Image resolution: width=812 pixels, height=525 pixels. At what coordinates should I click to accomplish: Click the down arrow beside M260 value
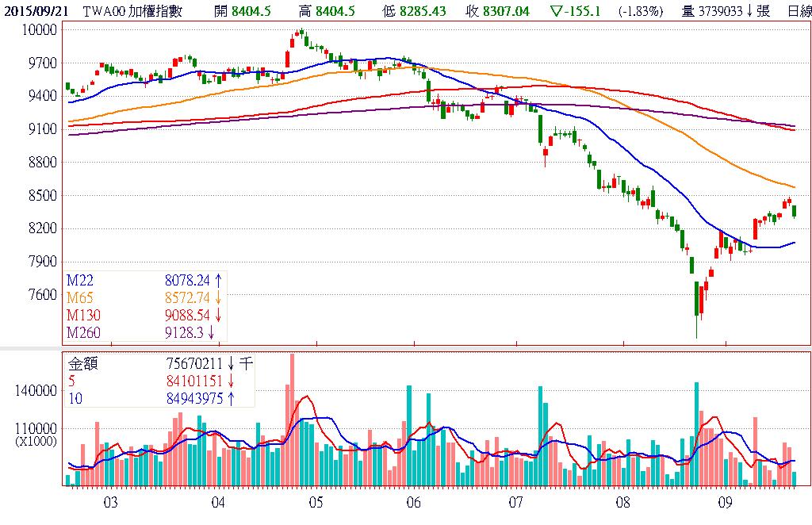(212, 332)
